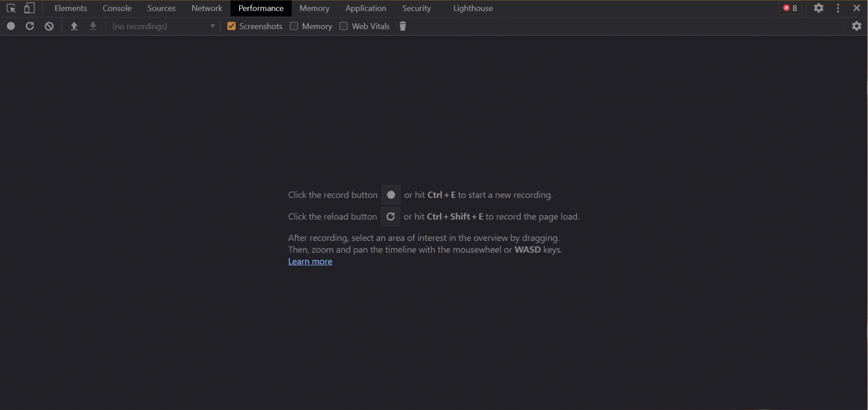
Task: Click the red error count badge
Action: coord(790,8)
